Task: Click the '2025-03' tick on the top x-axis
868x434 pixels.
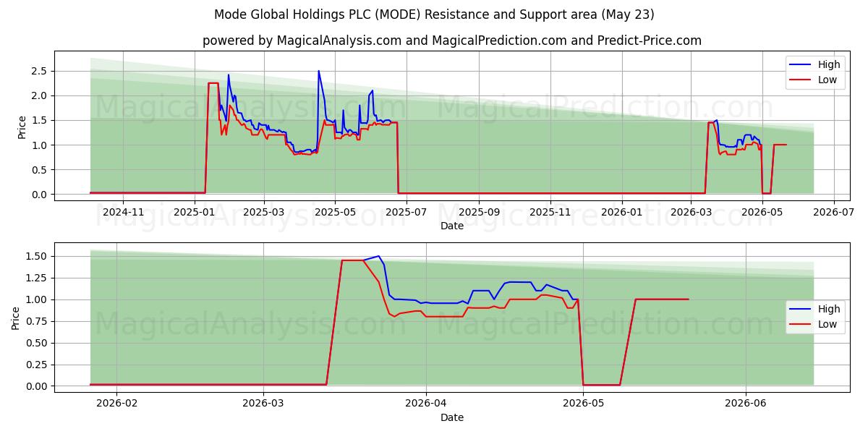Action: (263, 212)
